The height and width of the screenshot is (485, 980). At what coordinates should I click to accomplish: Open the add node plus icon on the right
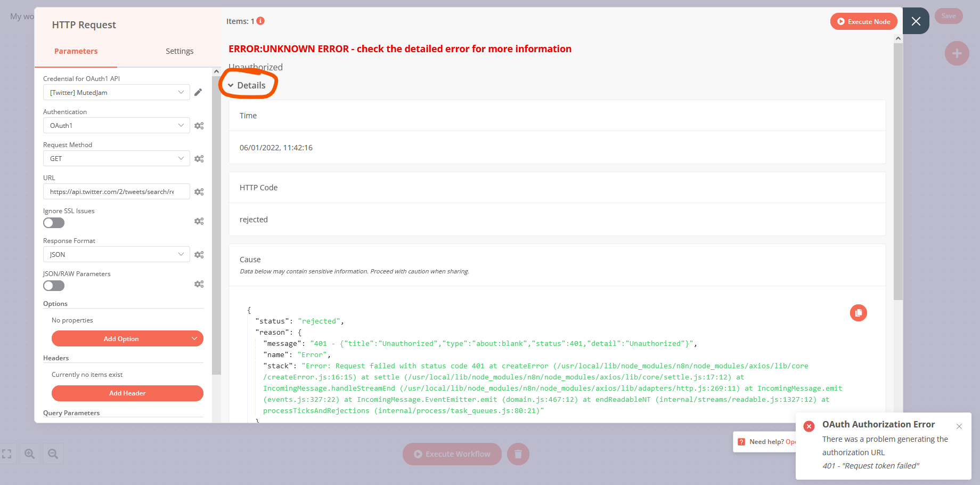[957, 53]
